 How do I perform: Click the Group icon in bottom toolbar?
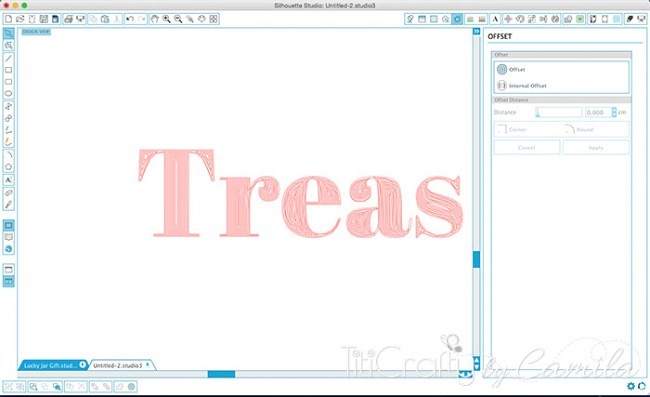click(x=8, y=387)
